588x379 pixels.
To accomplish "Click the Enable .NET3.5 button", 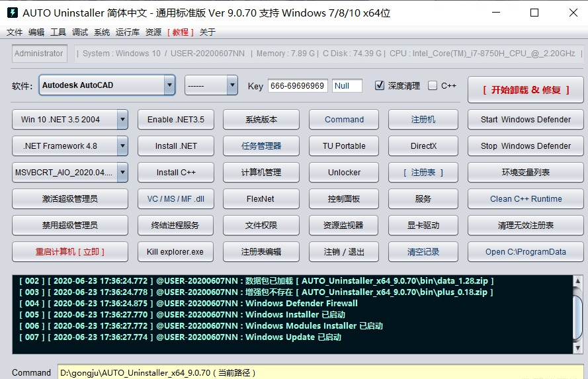I will coord(176,120).
